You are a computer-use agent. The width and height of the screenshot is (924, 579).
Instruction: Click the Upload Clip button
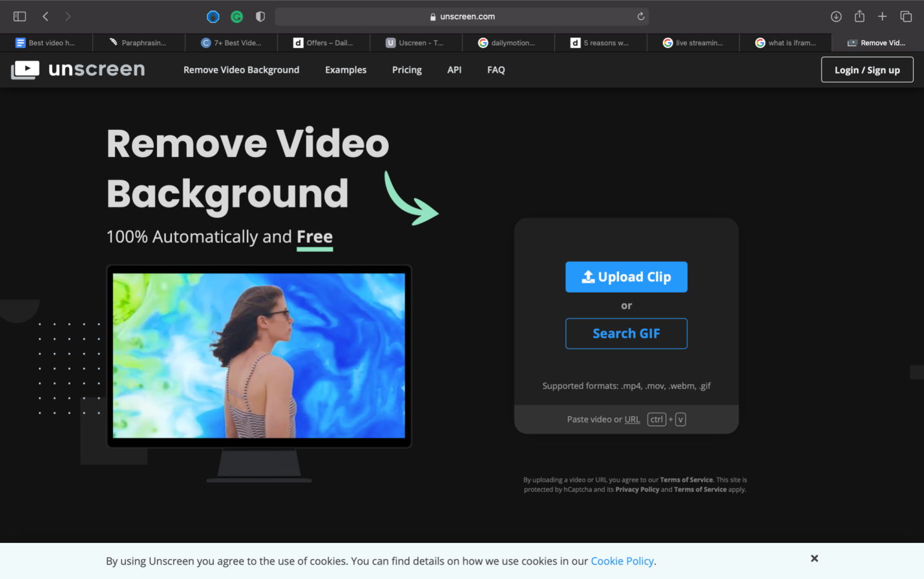coord(626,277)
